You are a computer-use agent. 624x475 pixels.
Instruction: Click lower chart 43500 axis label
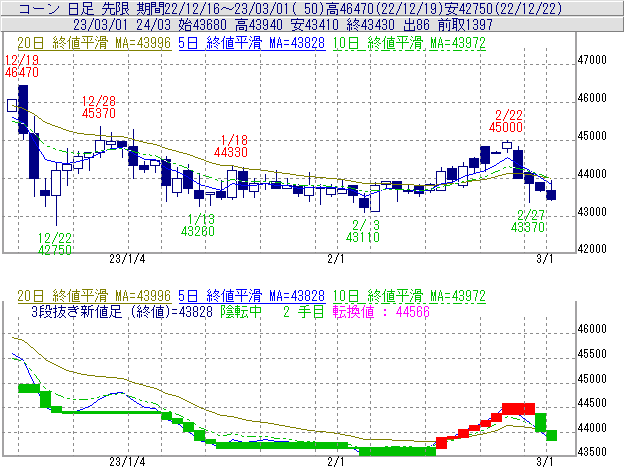coord(592,452)
